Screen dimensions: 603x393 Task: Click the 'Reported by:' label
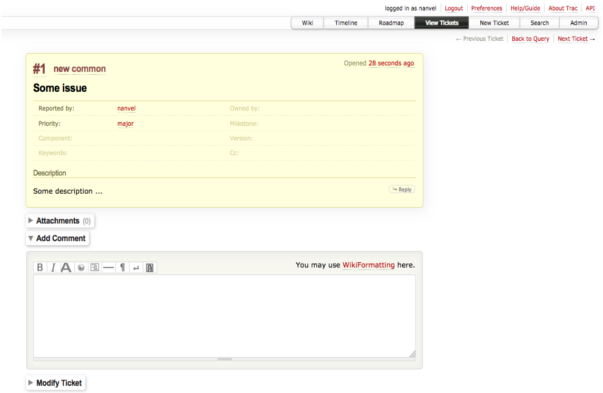point(56,108)
